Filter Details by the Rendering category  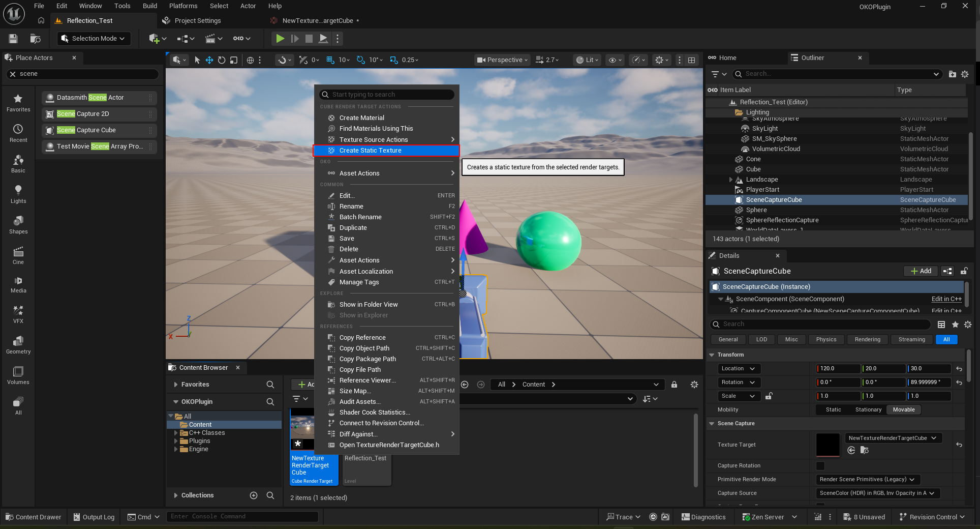867,340
